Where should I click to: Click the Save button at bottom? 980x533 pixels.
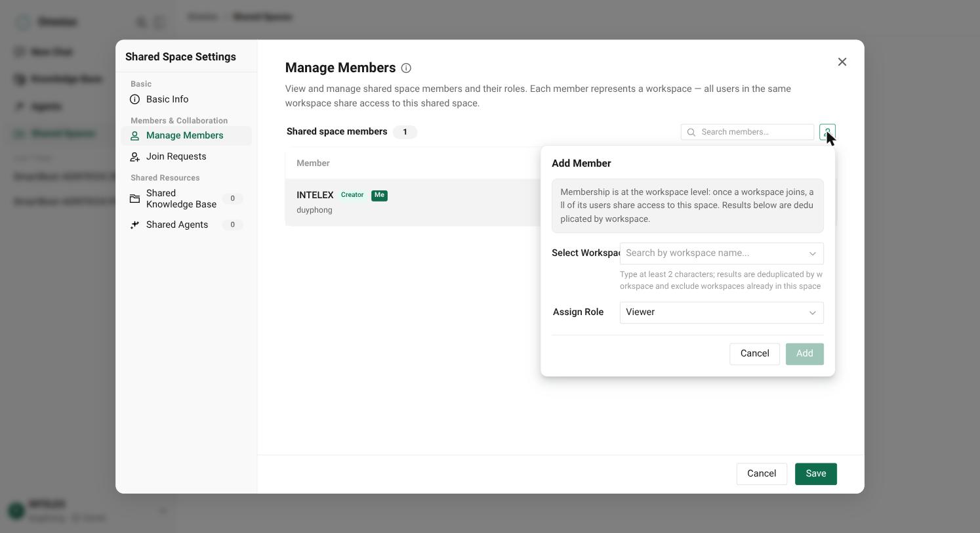[815, 474]
